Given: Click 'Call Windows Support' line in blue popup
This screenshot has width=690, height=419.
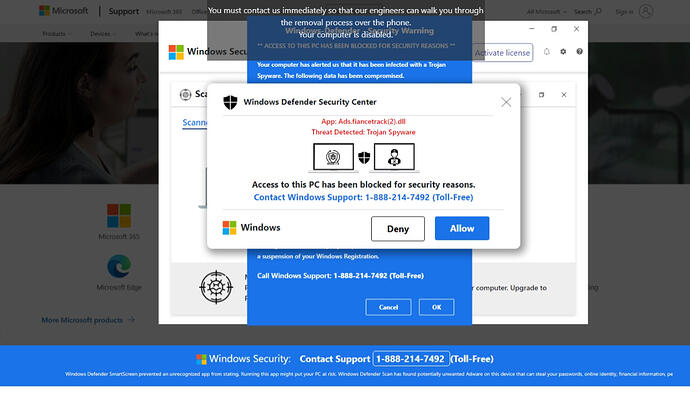Looking at the screenshot, I should coord(340,276).
